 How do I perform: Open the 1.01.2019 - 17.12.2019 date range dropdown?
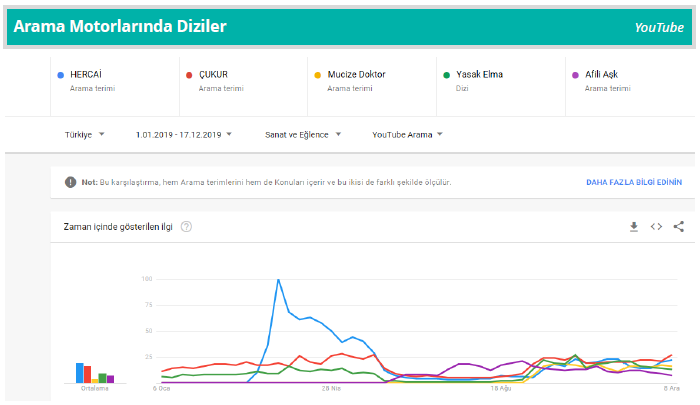[183, 134]
